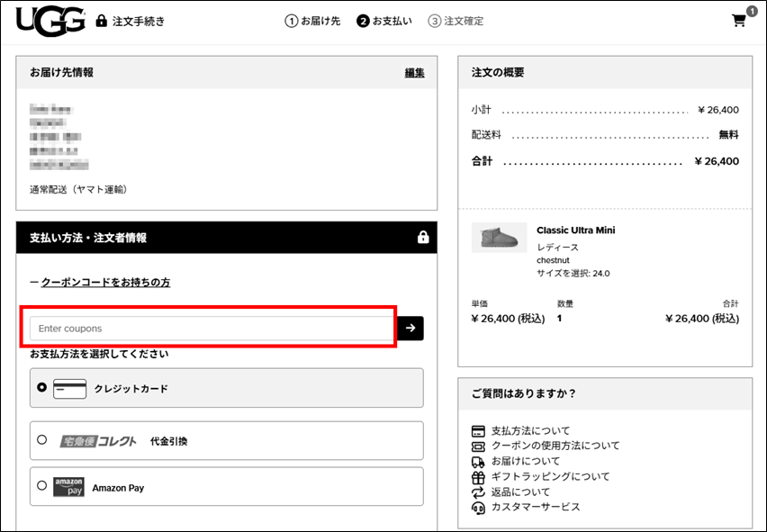This screenshot has width=767, height=532.
Task: Open クーポンの使用方法について link
Action: pos(555,446)
